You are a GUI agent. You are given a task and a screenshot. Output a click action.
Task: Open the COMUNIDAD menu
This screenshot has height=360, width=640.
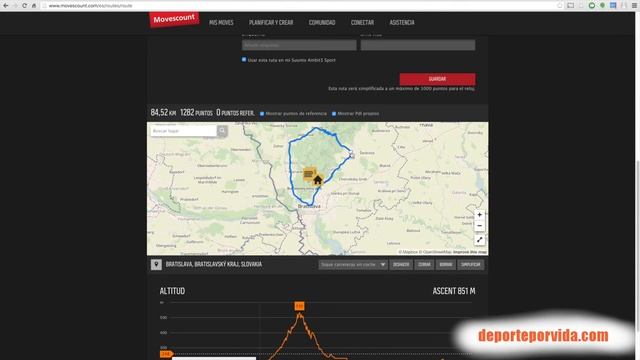(x=322, y=22)
